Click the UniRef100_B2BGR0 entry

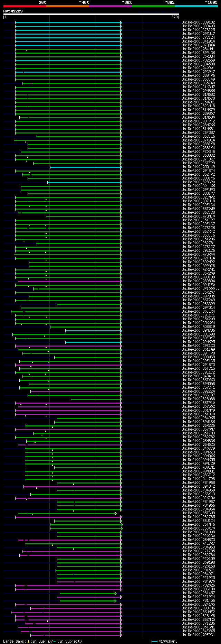[198, 182]
